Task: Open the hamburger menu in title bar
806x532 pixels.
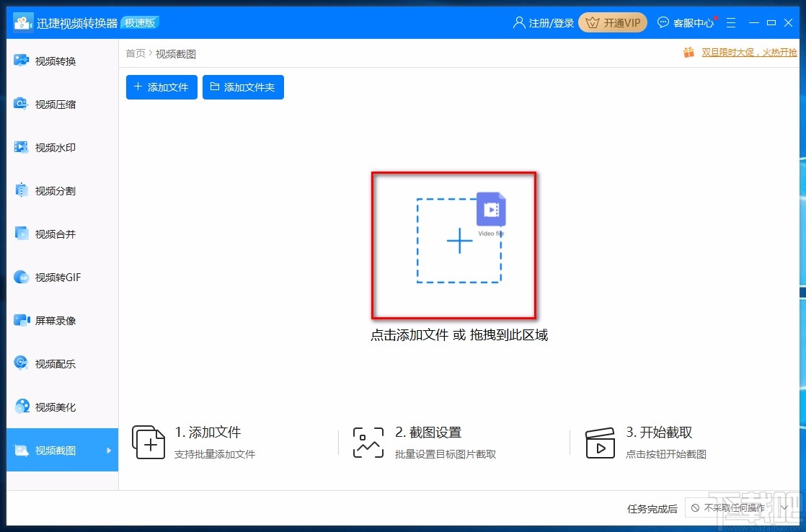Action: coord(731,22)
